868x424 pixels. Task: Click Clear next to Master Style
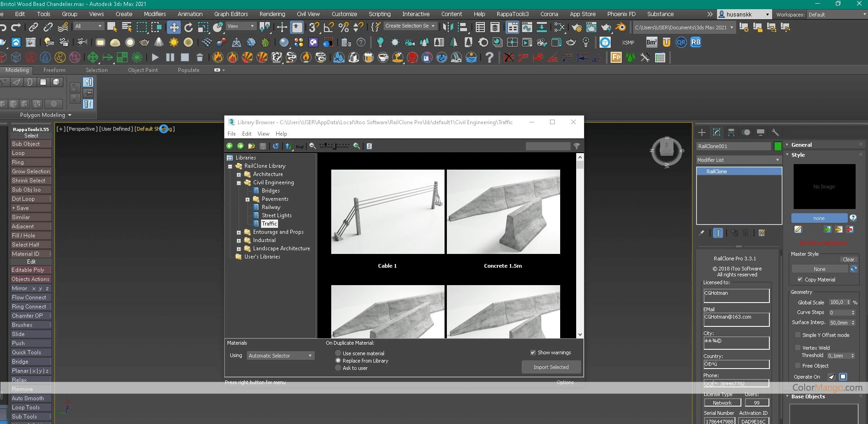click(x=849, y=259)
